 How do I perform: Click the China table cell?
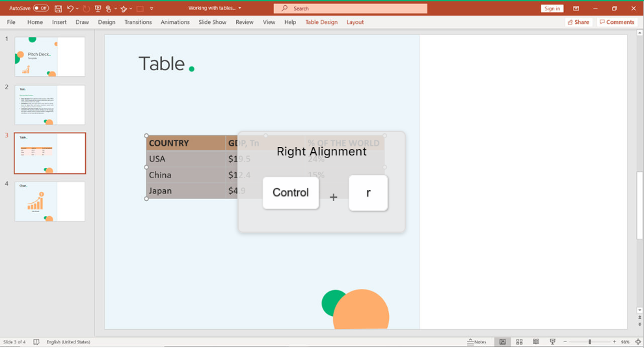click(185, 175)
